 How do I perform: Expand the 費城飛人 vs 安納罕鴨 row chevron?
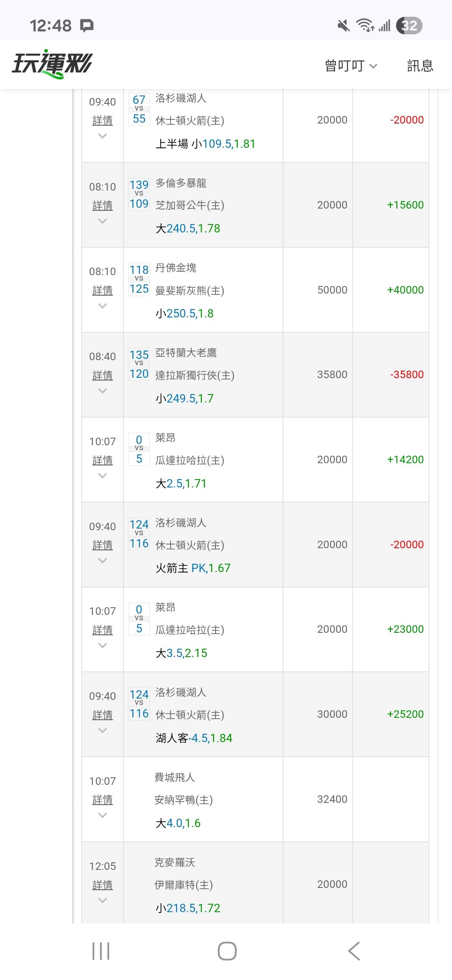103,815
